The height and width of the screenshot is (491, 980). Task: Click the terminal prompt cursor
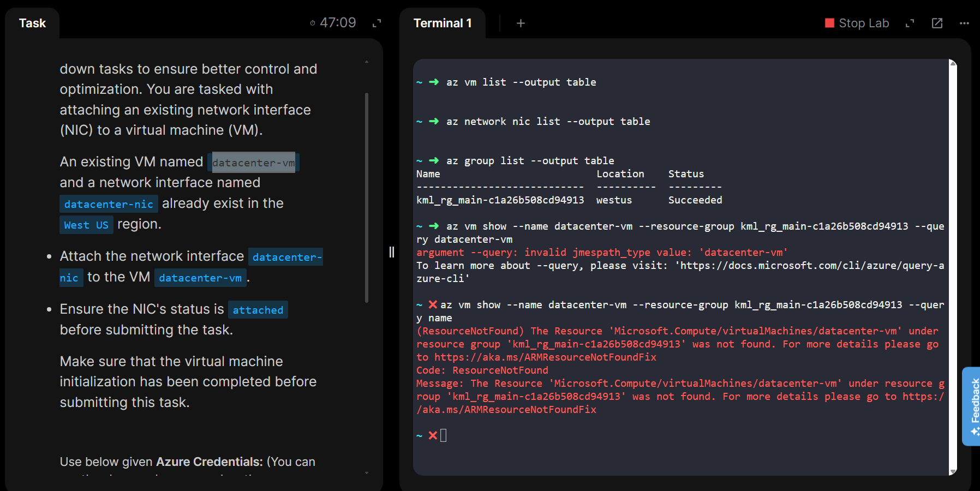[x=443, y=435]
